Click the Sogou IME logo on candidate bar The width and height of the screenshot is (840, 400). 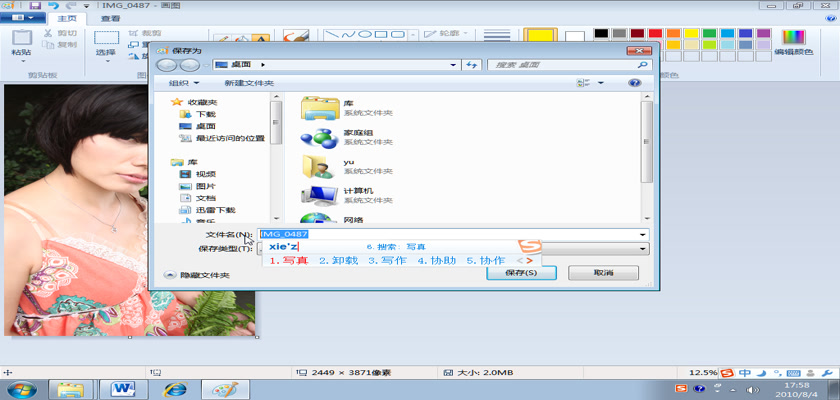point(529,247)
